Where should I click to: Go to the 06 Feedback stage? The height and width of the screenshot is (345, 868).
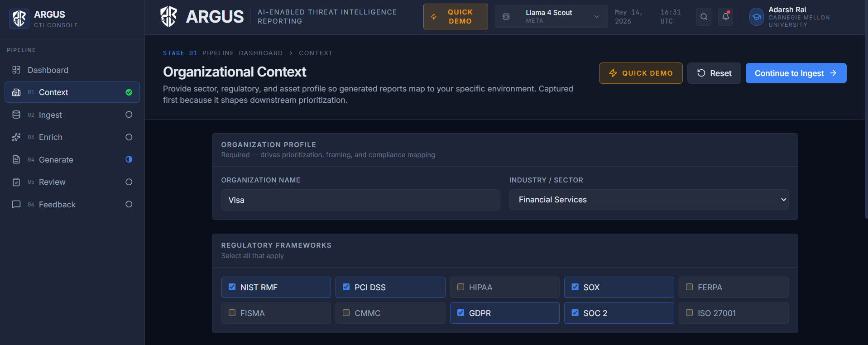point(72,204)
